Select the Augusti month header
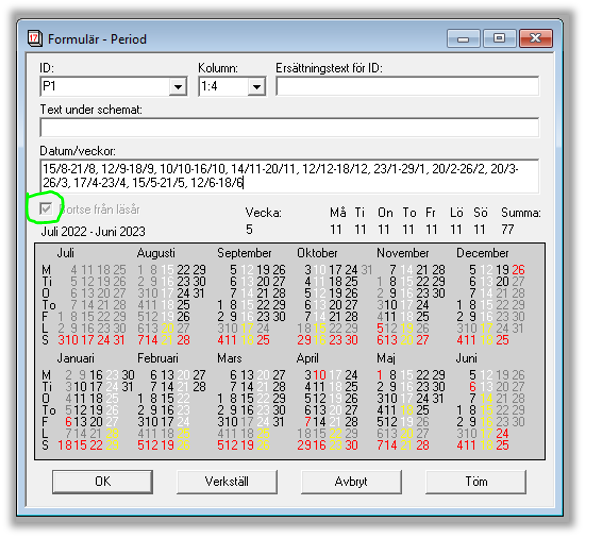The height and width of the screenshot is (538, 589). tap(156, 253)
